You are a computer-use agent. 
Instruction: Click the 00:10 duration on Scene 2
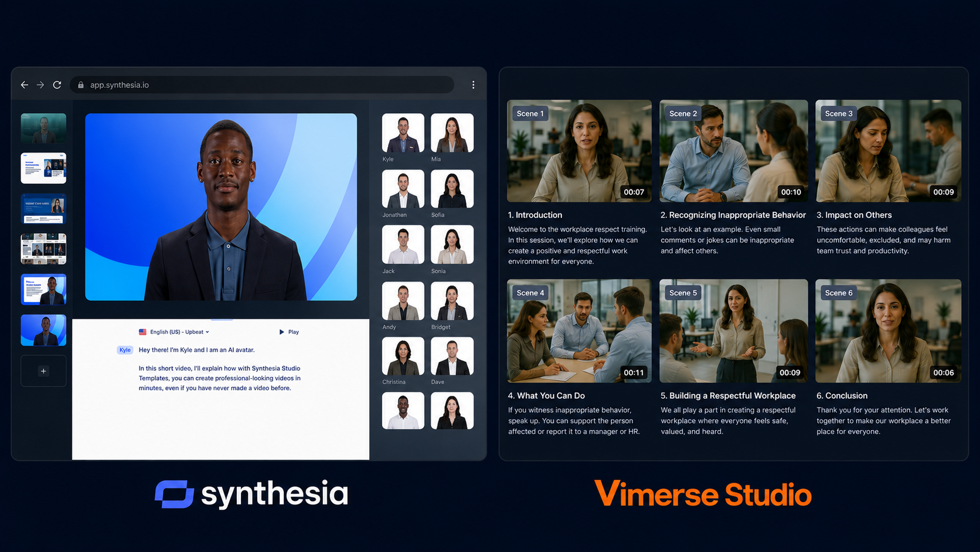coord(791,192)
